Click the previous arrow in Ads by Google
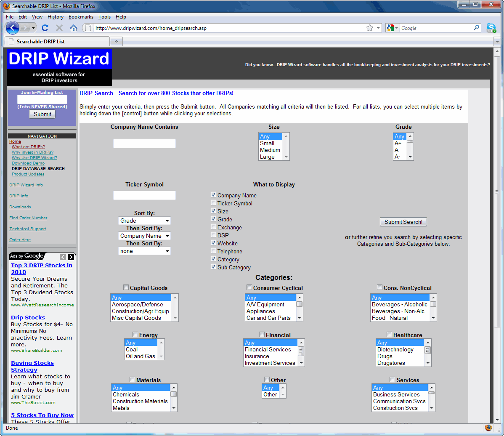Image resolution: width=504 pixels, height=436 pixels. [63, 257]
